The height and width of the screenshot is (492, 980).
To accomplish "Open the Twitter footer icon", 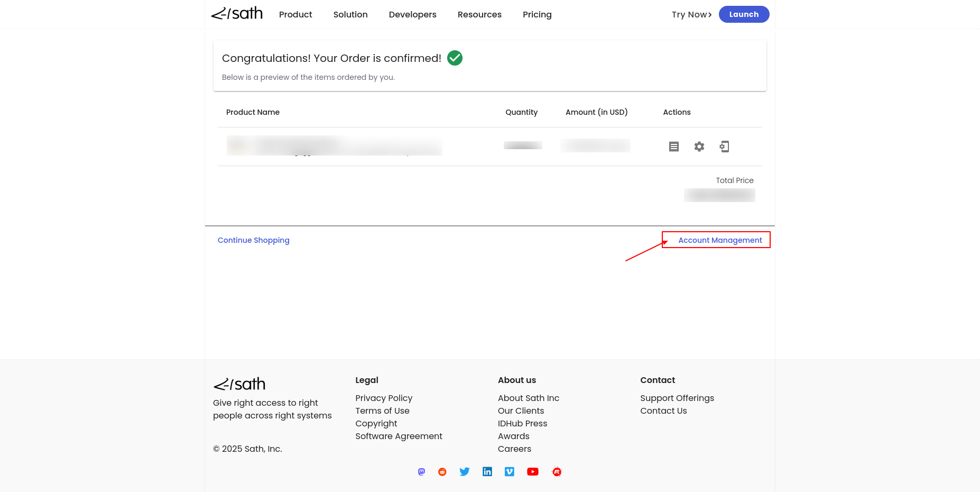I will point(465,472).
